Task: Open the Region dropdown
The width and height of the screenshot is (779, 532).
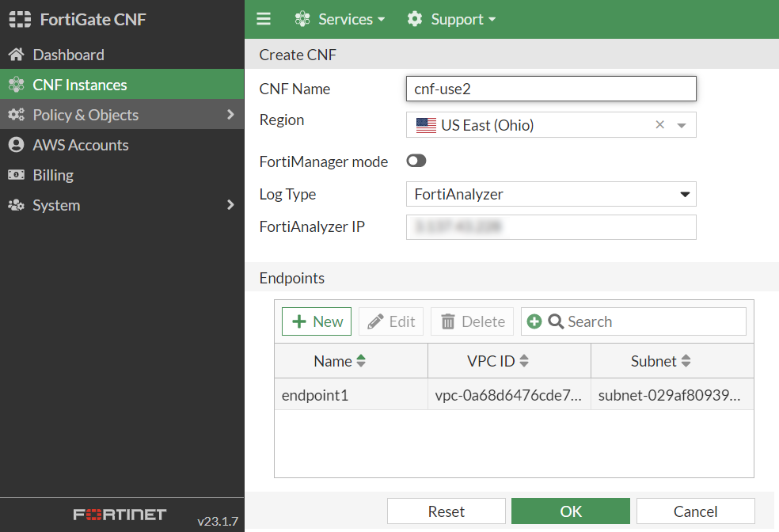Action: pyautogui.click(x=682, y=124)
